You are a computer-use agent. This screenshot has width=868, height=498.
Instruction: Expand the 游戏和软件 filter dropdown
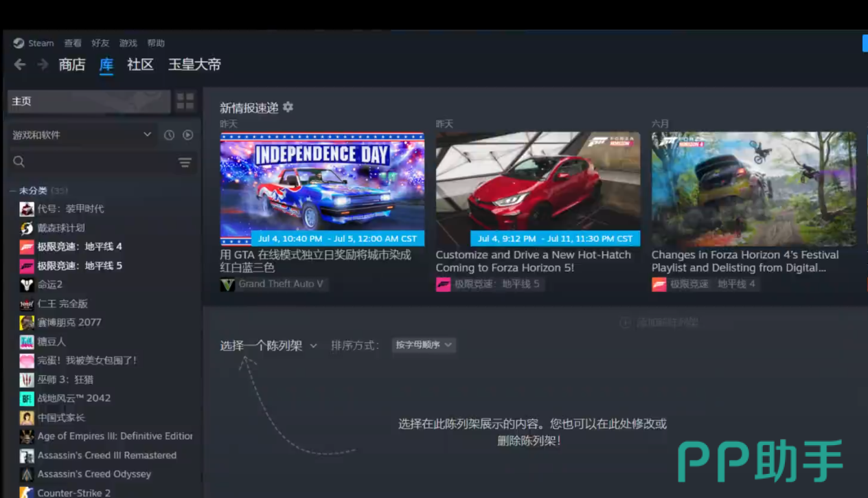pyautogui.click(x=82, y=135)
